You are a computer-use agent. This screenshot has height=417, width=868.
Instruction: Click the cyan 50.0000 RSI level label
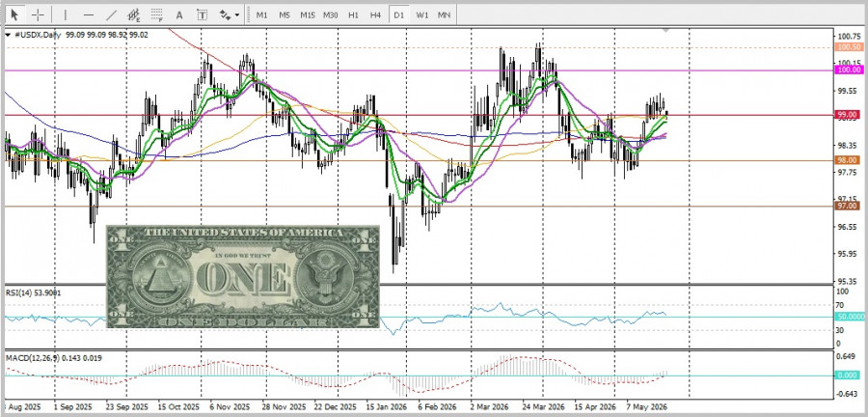tap(849, 317)
